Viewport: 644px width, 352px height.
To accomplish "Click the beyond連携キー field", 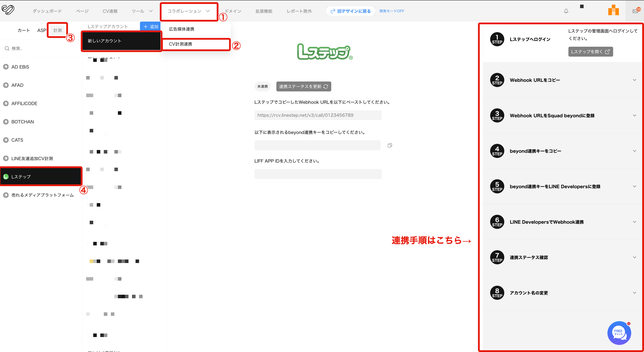I will (317, 145).
